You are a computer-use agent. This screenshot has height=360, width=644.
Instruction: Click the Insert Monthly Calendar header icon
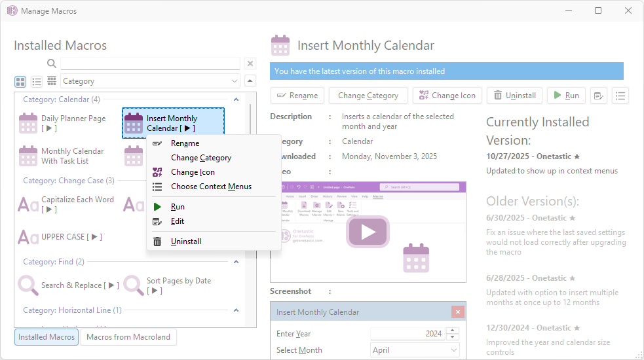280,45
